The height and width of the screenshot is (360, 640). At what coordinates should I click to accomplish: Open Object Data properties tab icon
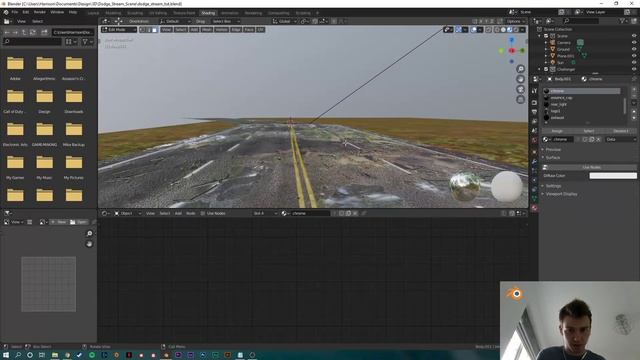coord(534,198)
